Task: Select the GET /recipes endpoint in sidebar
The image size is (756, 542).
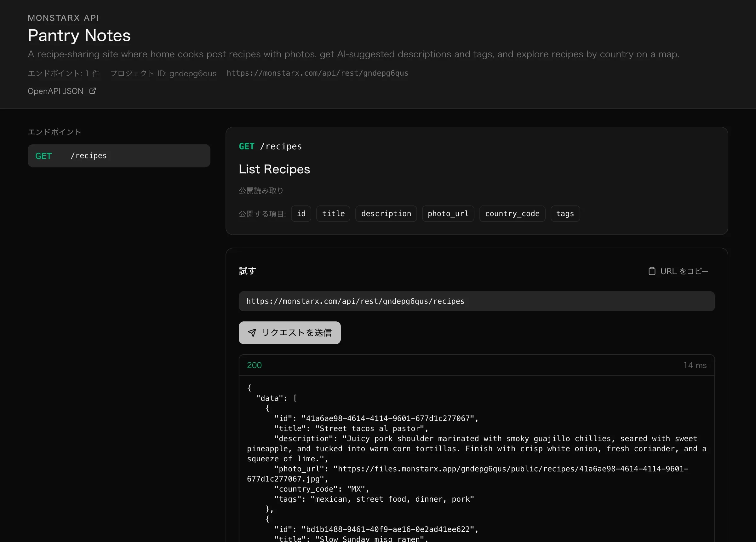Action: click(x=119, y=156)
